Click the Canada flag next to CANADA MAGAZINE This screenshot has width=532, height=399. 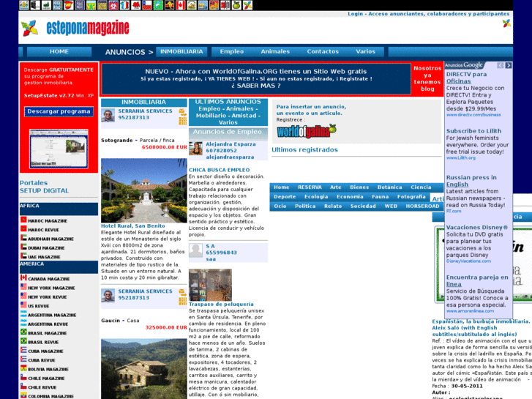click(23, 277)
